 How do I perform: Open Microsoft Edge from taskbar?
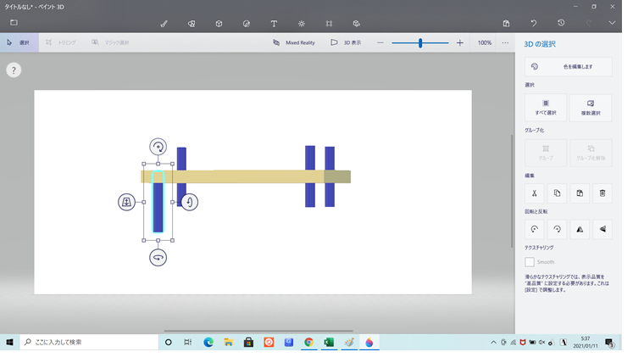tap(208, 342)
